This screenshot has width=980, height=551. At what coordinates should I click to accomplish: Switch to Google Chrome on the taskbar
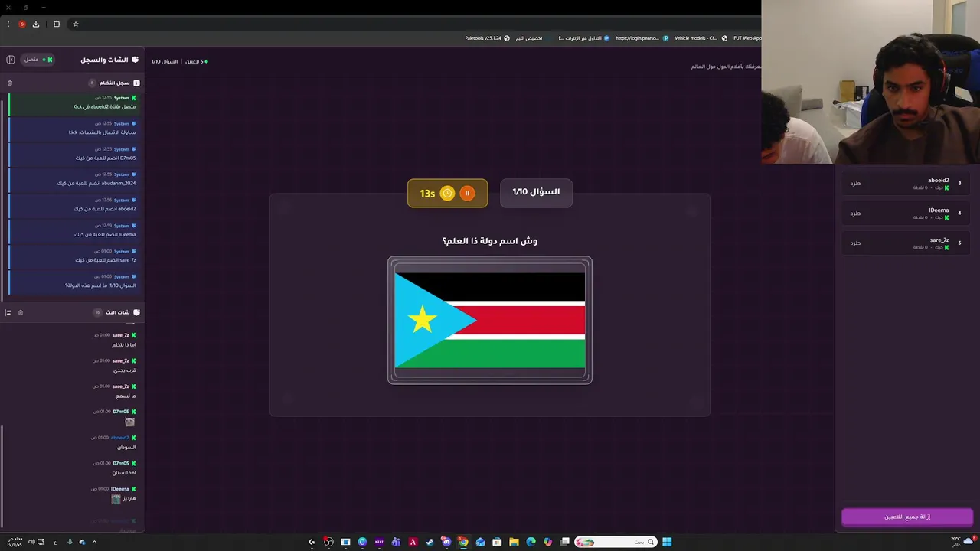pos(463,542)
